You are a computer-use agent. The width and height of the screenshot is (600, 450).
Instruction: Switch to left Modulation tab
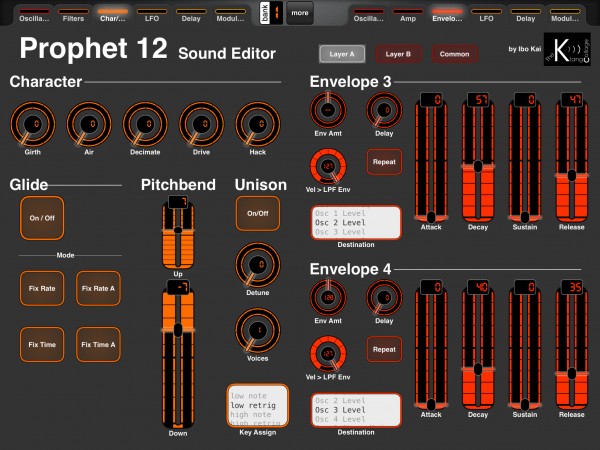coord(230,15)
